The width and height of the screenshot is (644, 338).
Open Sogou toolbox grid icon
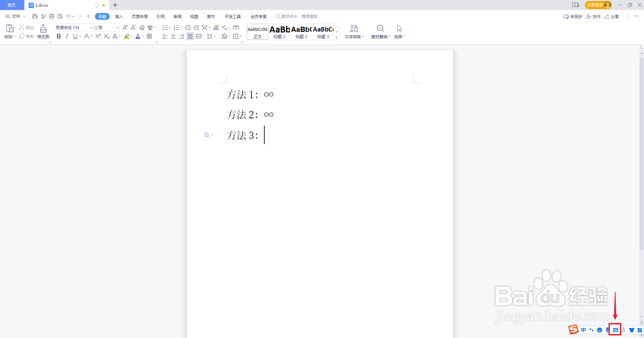click(x=640, y=330)
